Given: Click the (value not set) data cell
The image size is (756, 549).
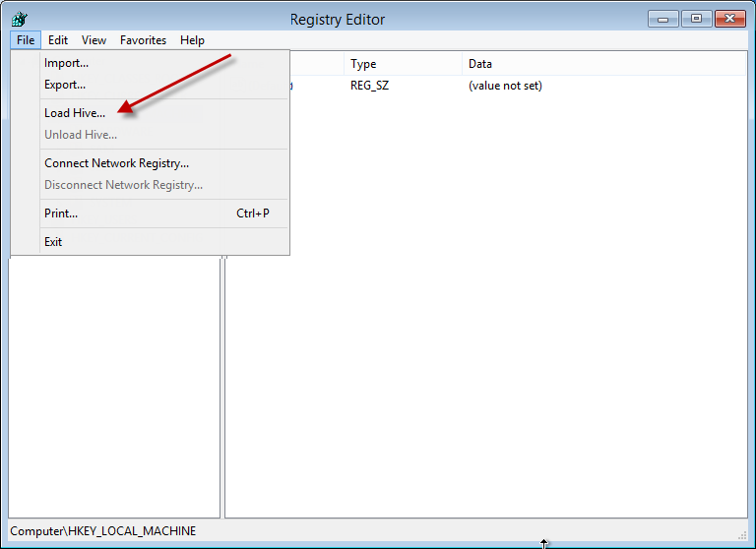Looking at the screenshot, I should (x=505, y=86).
